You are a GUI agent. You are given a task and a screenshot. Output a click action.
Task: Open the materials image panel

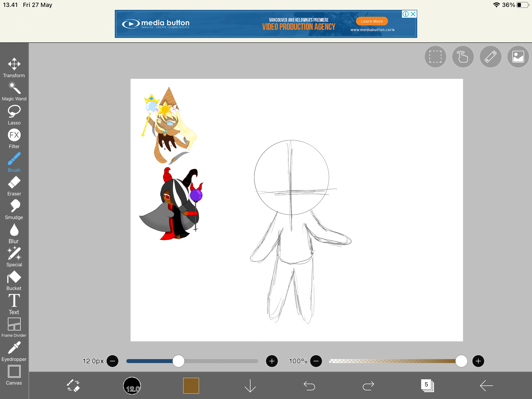[518, 57]
